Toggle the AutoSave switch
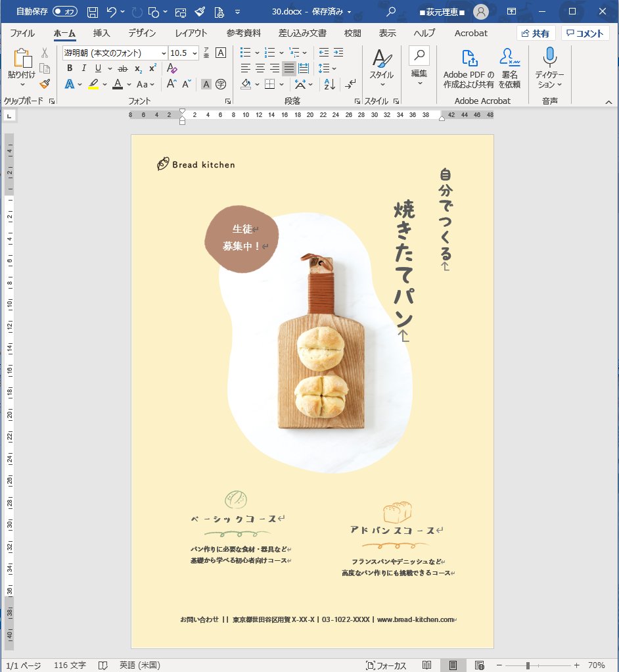The height and width of the screenshot is (672, 619). tap(64, 12)
